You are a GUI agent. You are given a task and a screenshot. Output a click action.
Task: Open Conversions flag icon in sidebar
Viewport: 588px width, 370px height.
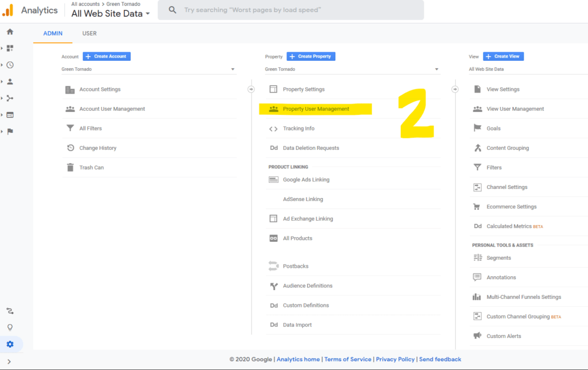pyautogui.click(x=10, y=132)
